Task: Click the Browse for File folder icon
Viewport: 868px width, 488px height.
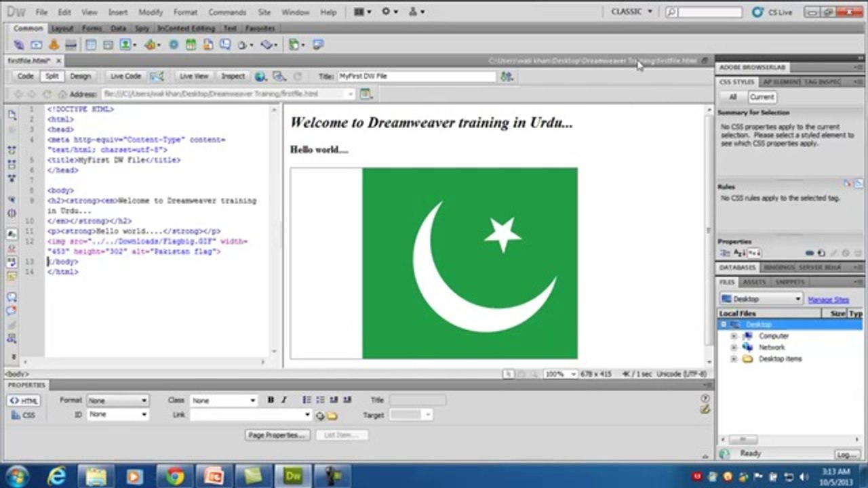Action: (x=332, y=415)
